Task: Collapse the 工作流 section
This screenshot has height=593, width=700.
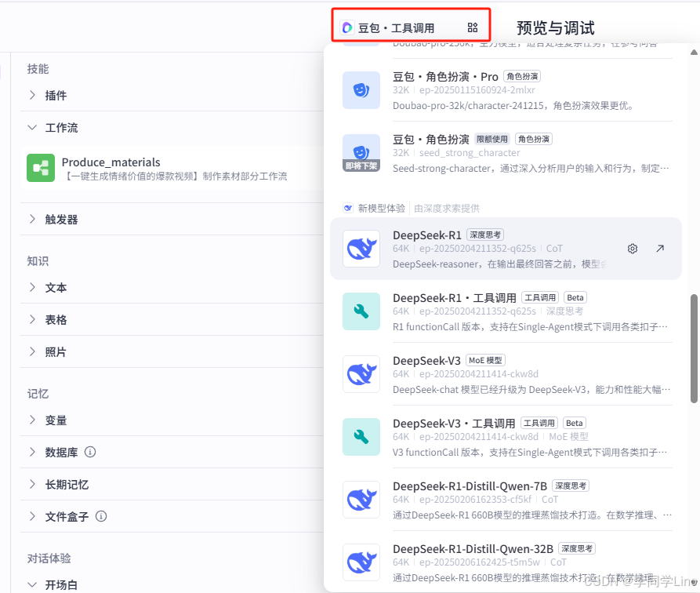Action: click(32, 127)
